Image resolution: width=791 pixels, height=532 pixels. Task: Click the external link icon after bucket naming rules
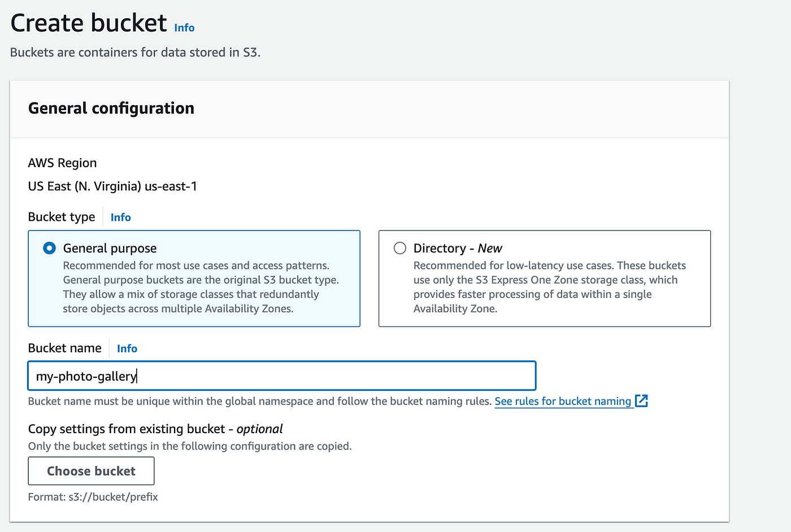642,401
